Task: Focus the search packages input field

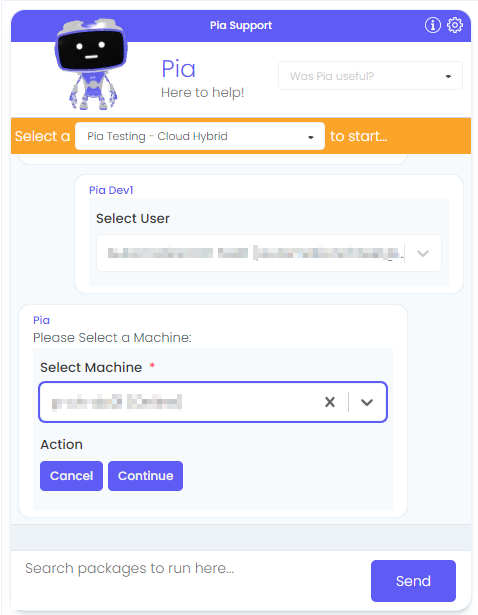Action: tap(192, 569)
